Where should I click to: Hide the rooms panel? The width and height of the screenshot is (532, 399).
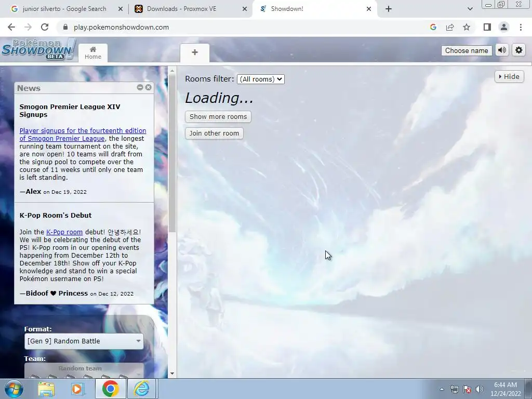pyautogui.click(x=509, y=77)
